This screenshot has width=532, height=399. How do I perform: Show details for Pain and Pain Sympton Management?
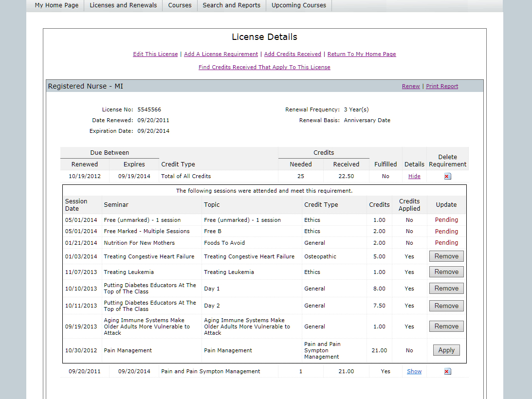414,371
